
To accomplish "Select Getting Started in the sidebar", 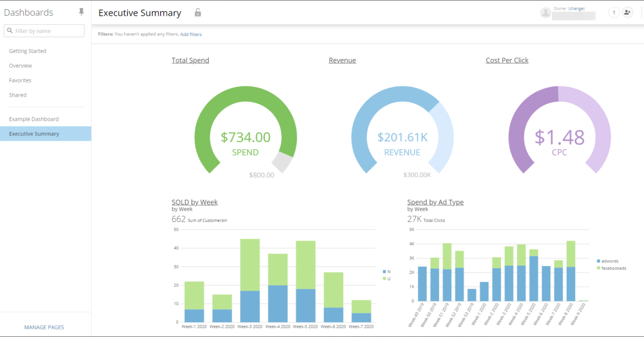I will point(28,51).
